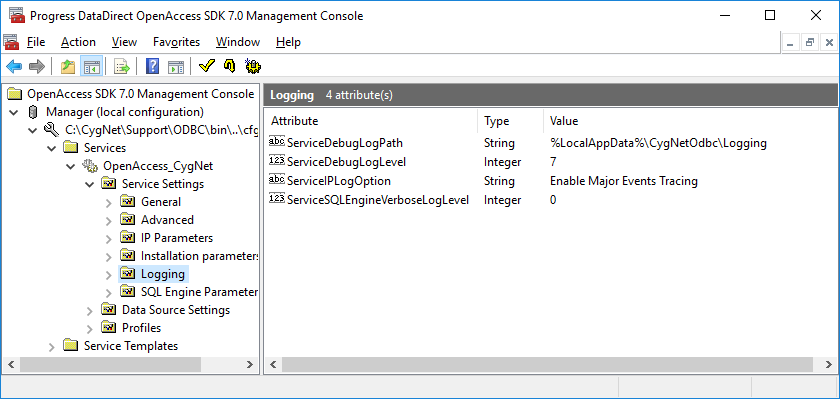840x399 pixels.
Task: Click the %LocalAppData%\CygNetOdbc\Logging value
Action: pyautogui.click(x=658, y=143)
